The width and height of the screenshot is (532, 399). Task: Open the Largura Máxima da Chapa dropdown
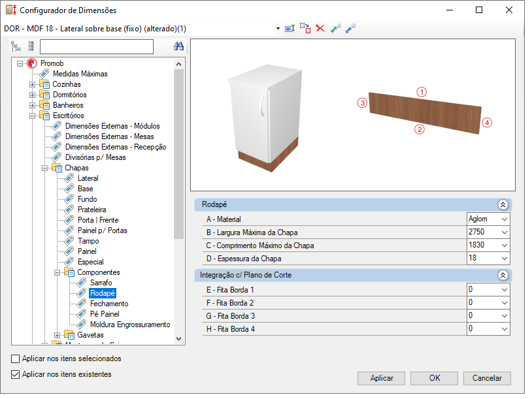point(505,232)
